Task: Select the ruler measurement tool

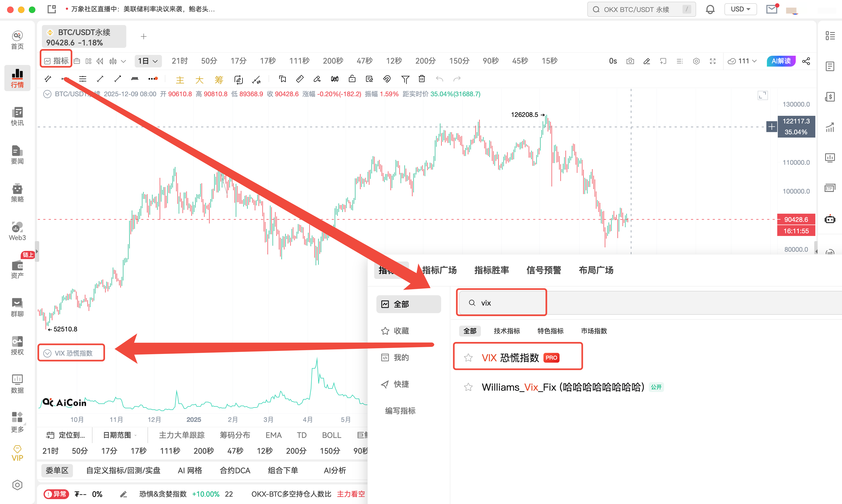Action: pyautogui.click(x=299, y=79)
